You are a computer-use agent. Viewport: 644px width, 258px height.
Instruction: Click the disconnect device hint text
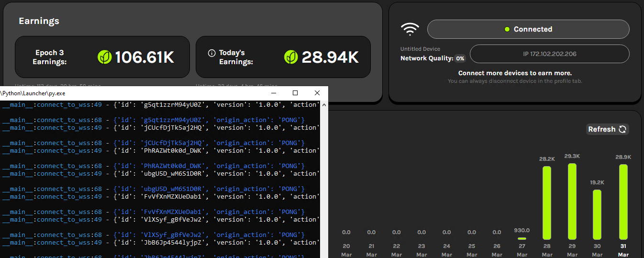[x=515, y=81]
